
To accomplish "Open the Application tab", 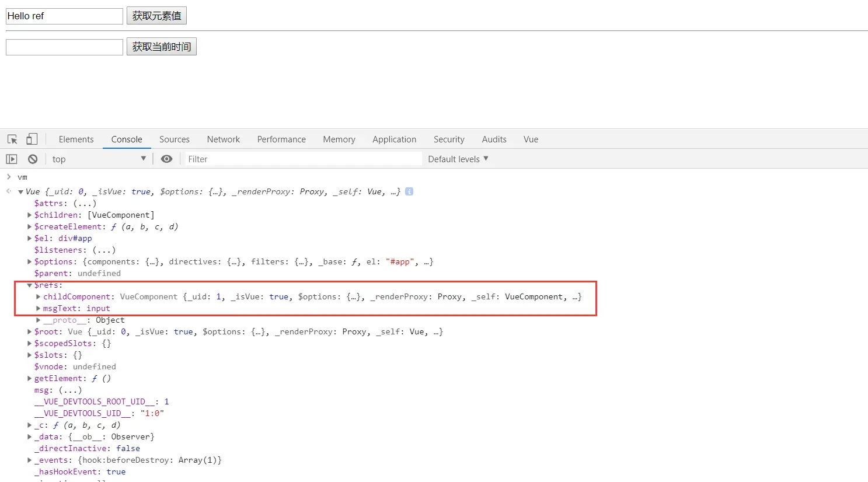I will [x=395, y=139].
